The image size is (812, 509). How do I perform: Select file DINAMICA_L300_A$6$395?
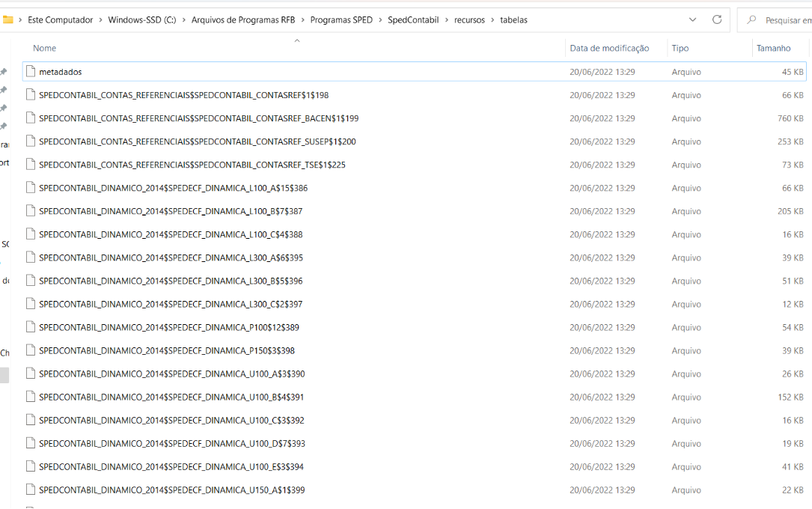tap(171, 258)
